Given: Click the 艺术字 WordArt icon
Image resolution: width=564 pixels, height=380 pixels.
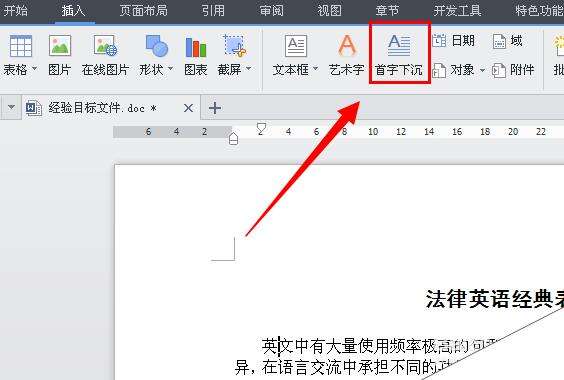Looking at the screenshot, I should (347, 46).
